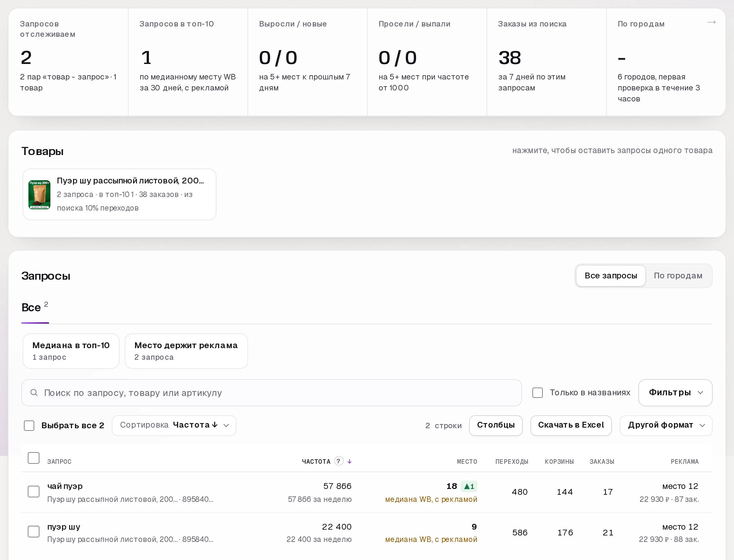The height and width of the screenshot is (560, 734).
Task: Click the МЕСТО column header
Action: (x=467, y=462)
